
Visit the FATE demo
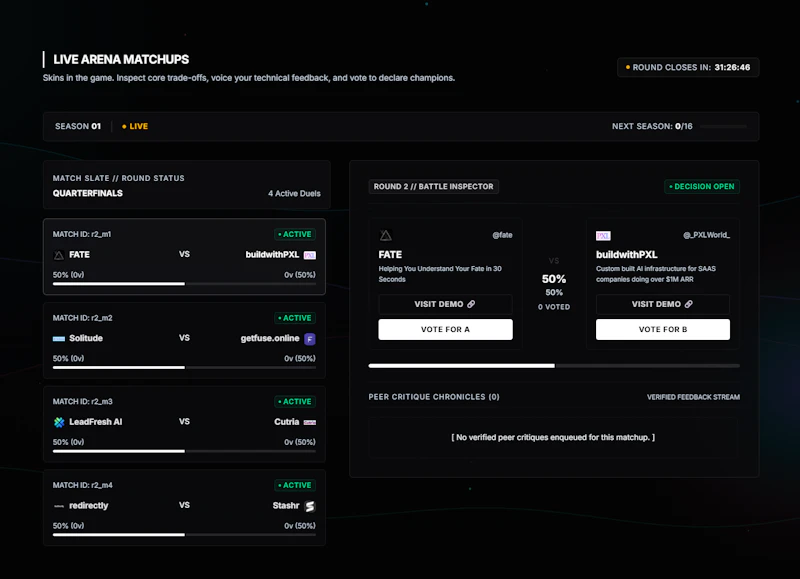click(445, 304)
